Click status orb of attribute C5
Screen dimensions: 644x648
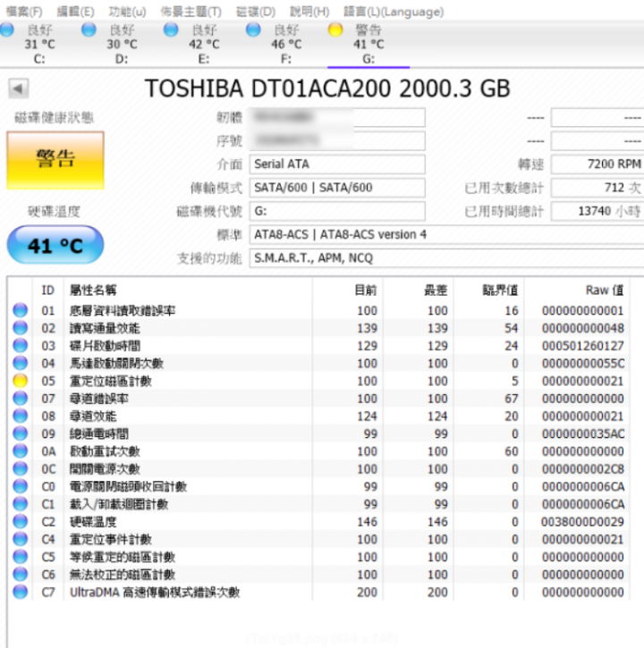click(21, 557)
